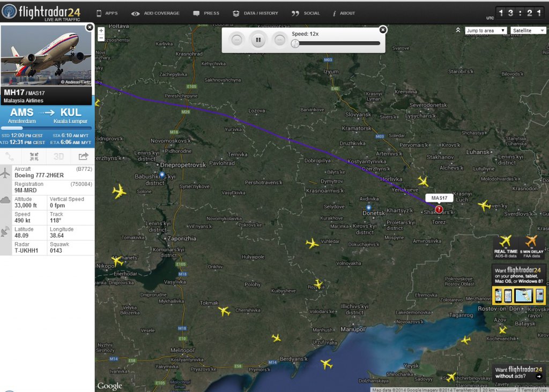
Task: Click the Malaysia Airlines aircraft photo
Action: coord(46,55)
